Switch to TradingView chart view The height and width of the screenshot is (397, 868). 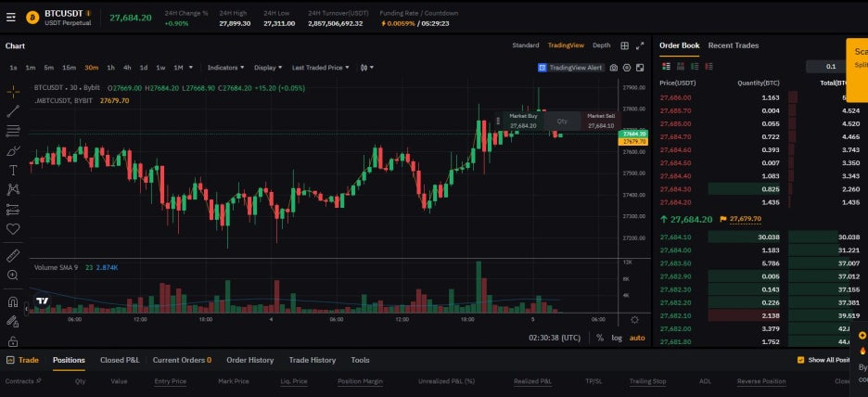(x=566, y=45)
